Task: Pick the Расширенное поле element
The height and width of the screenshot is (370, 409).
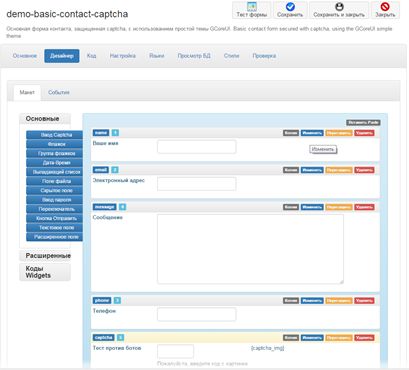Action: [x=54, y=237]
